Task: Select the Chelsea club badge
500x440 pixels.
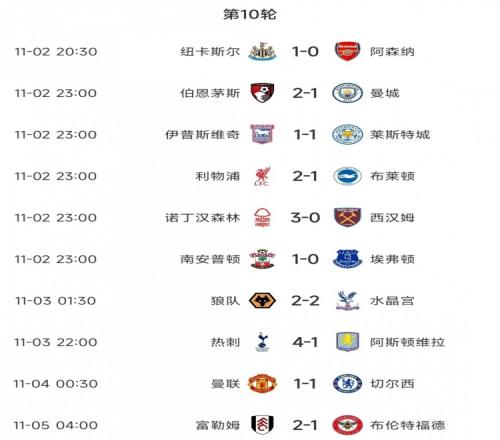Action: click(x=347, y=383)
